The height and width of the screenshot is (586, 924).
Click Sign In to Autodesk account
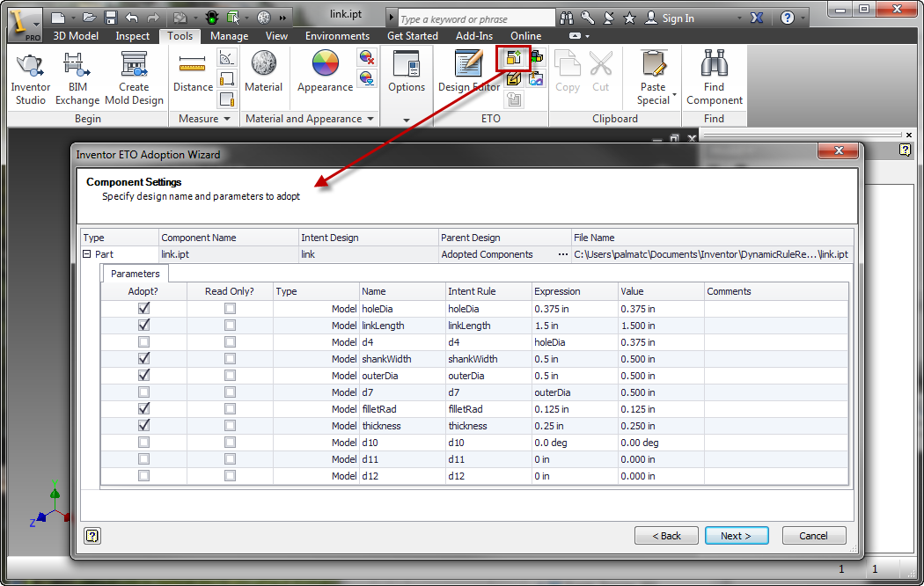[670, 18]
